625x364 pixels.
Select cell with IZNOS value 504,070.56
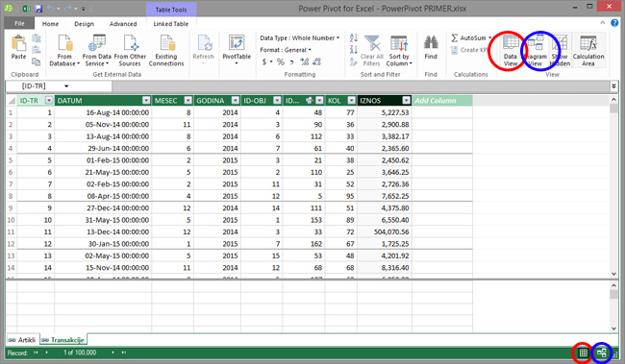click(x=385, y=231)
